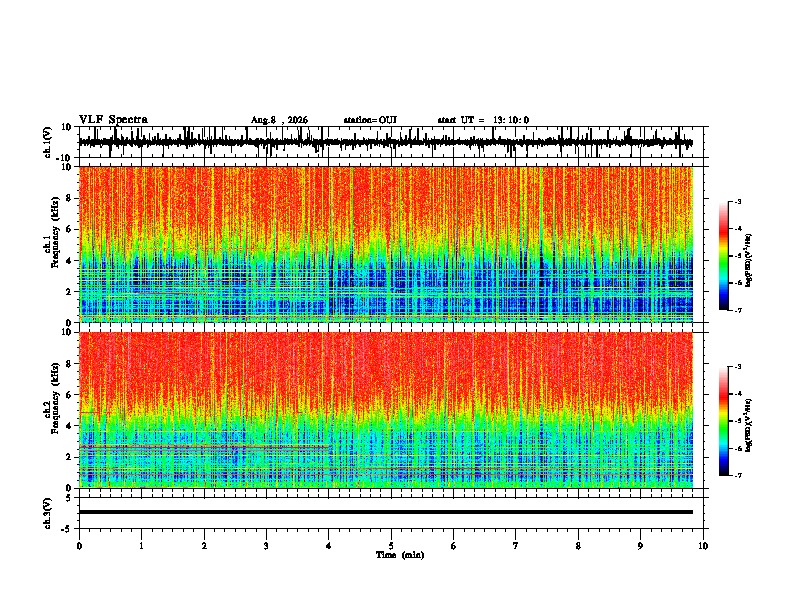Click the ch.1 spectrogram color scale bar
The width and height of the screenshot is (792, 612).
pos(724,256)
